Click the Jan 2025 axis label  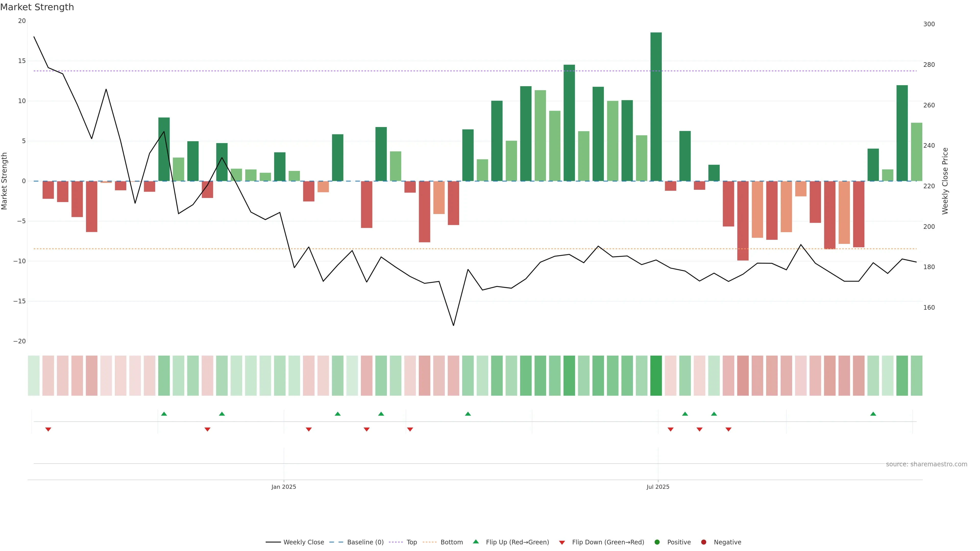tap(284, 487)
